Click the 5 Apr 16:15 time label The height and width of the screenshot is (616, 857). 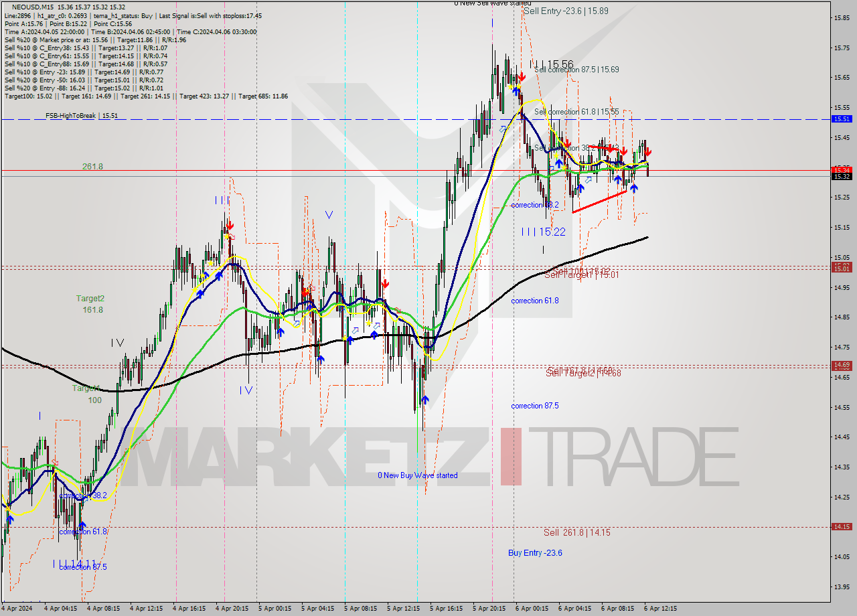point(446,609)
